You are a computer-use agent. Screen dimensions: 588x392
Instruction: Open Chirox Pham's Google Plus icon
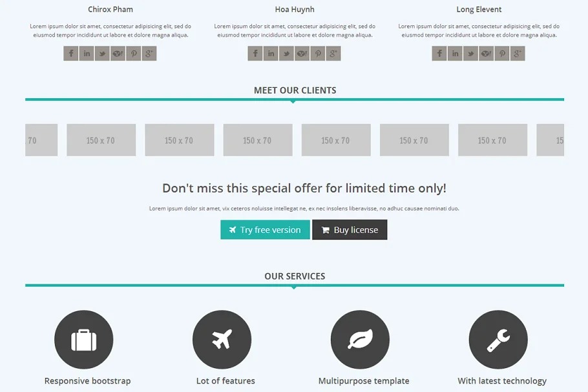click(x=149, y=54)
